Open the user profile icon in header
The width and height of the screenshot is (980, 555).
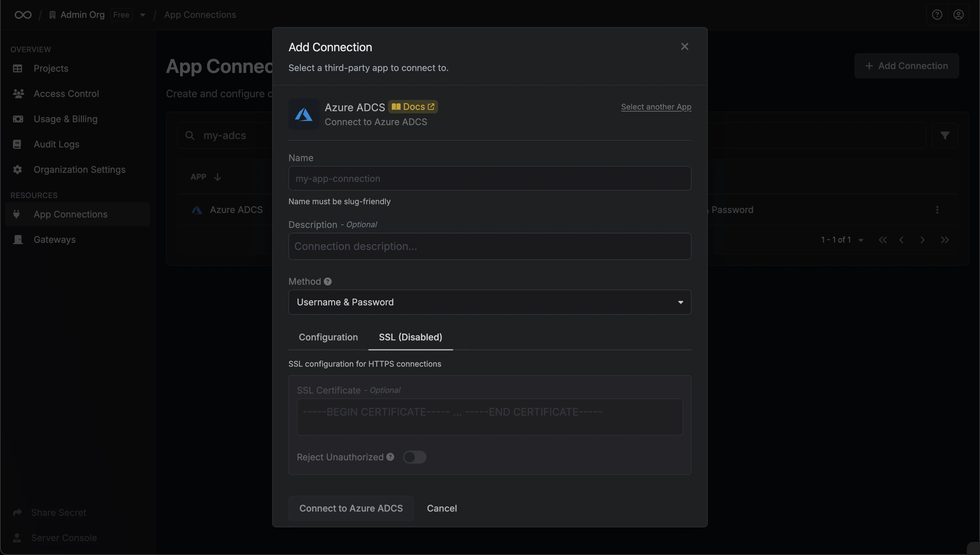(x=959, y=15)
